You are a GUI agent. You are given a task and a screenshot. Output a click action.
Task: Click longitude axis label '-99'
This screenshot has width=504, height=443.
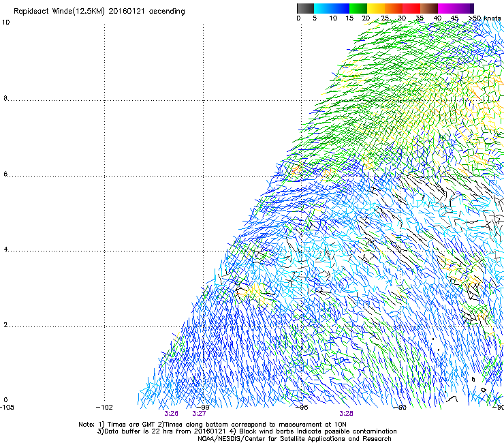point(203,408)
